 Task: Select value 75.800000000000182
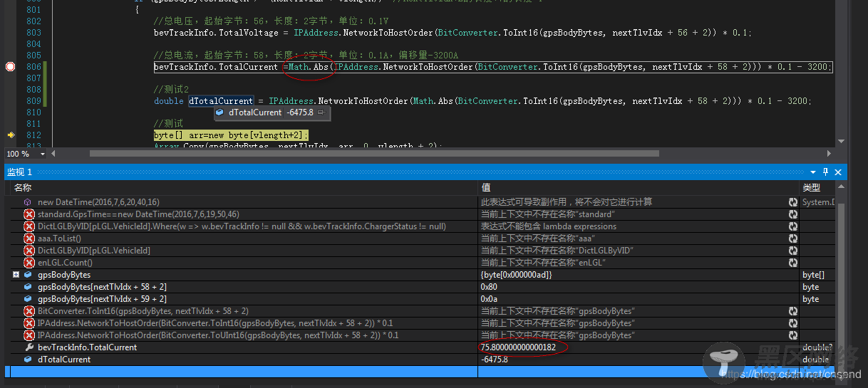tap(518, 347)
